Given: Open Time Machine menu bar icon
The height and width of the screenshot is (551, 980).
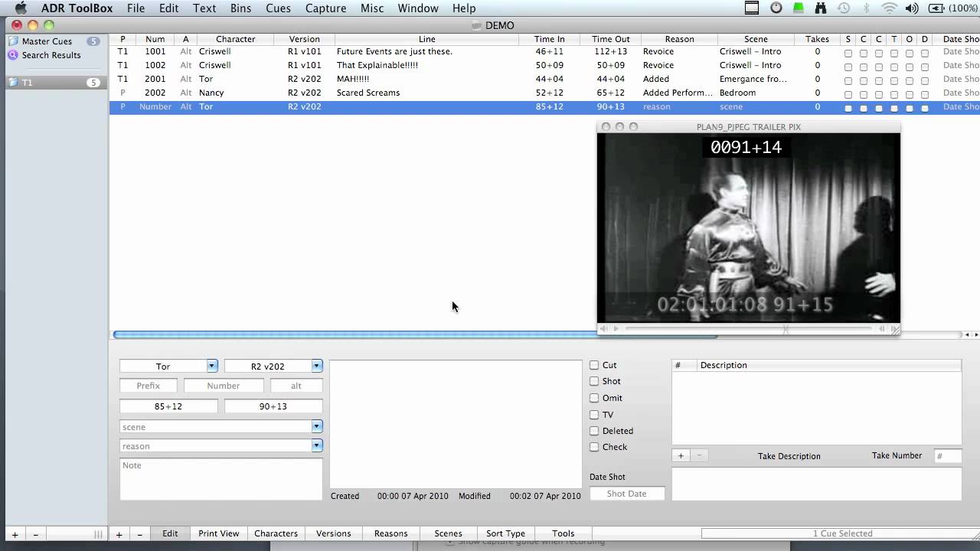Looking at the screenshot, I should (844, 8).
